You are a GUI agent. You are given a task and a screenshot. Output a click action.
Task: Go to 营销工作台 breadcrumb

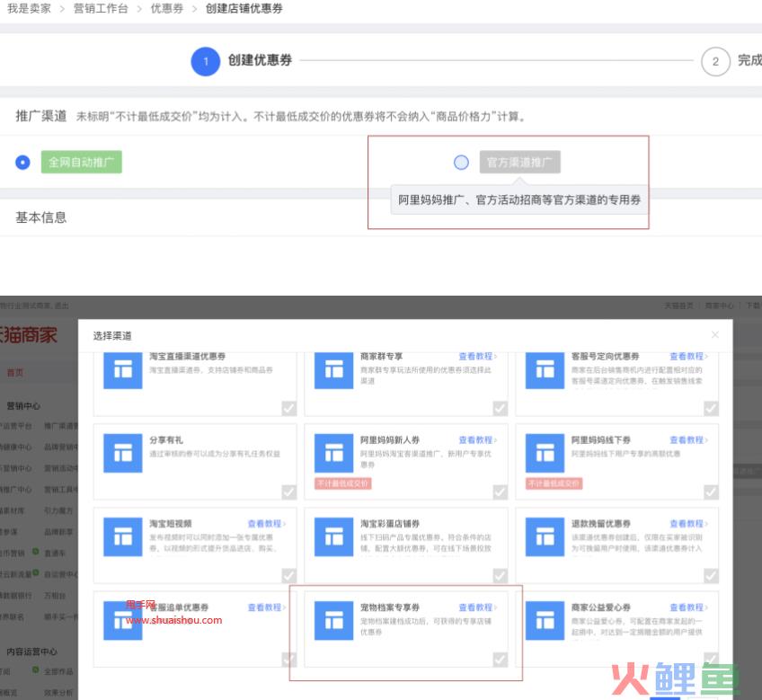(x=101, y=9)
